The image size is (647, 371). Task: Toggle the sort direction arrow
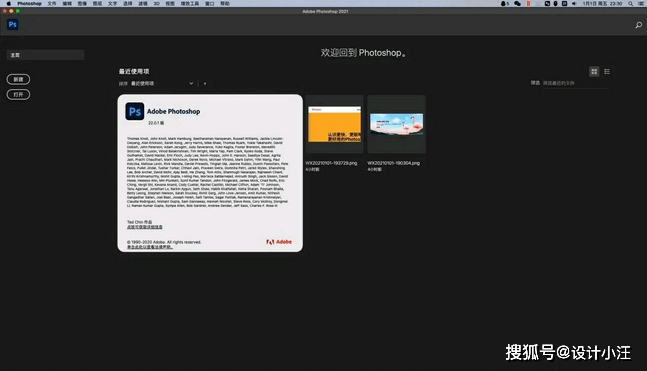coord(205,83)
